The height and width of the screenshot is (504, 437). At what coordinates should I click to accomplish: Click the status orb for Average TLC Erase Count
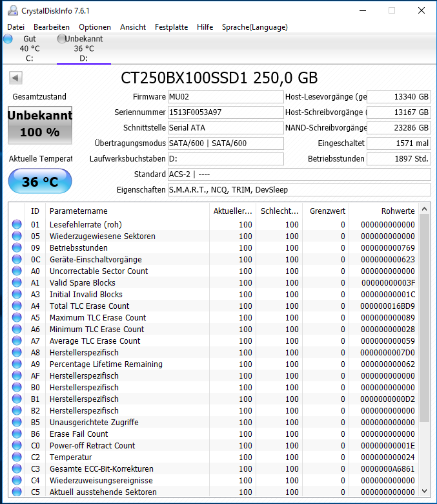click(x=17, y=341)
